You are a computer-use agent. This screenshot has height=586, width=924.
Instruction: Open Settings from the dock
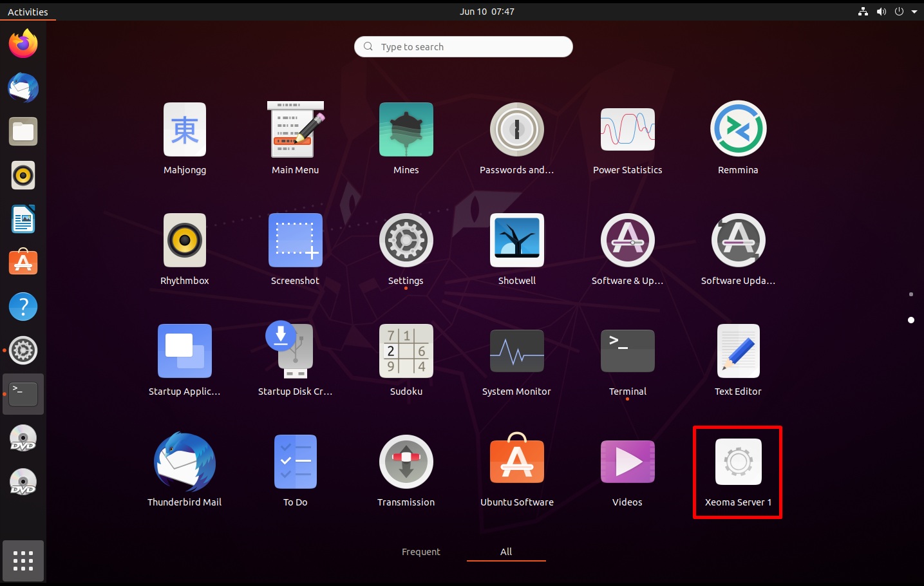(x=23, y=350)
